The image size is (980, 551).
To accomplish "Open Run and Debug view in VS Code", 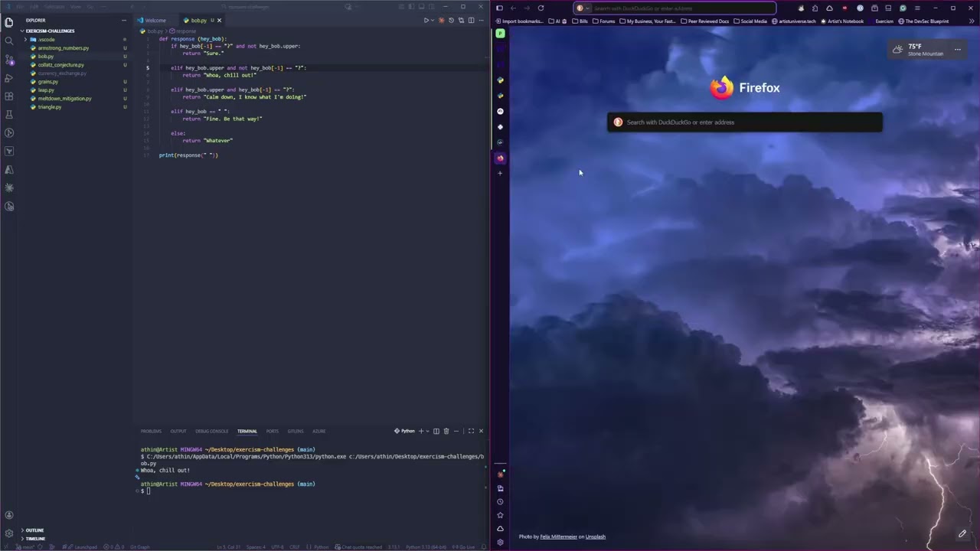I will coord(9,77).
